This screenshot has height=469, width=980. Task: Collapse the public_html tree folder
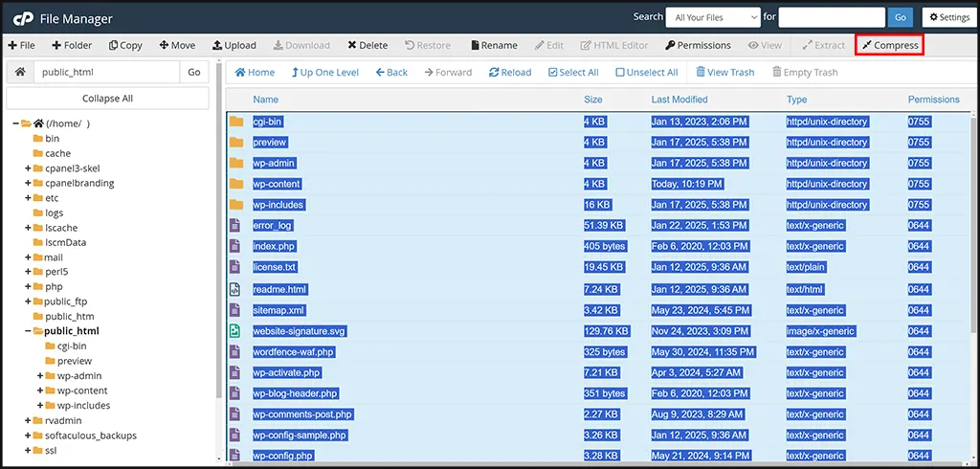pyautogui.click(x=28, y=331)
